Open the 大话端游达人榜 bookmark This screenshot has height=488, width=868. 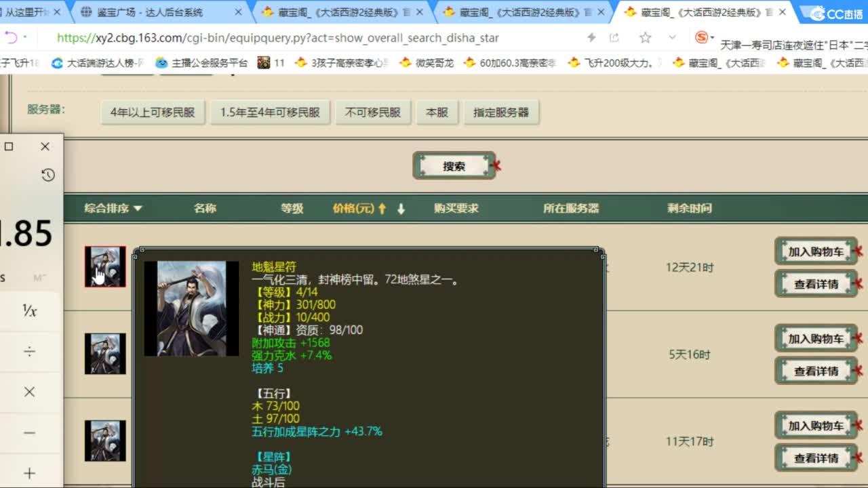98,63
